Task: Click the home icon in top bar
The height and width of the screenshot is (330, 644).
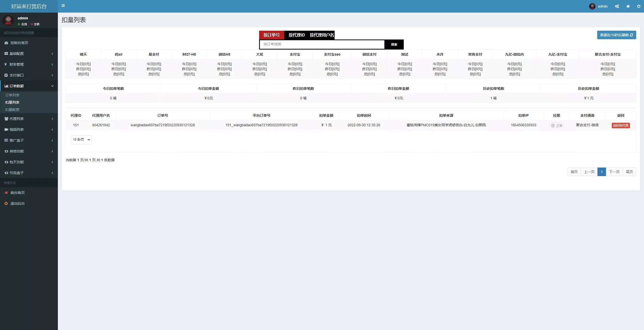Action: click(x=628, y=6)
